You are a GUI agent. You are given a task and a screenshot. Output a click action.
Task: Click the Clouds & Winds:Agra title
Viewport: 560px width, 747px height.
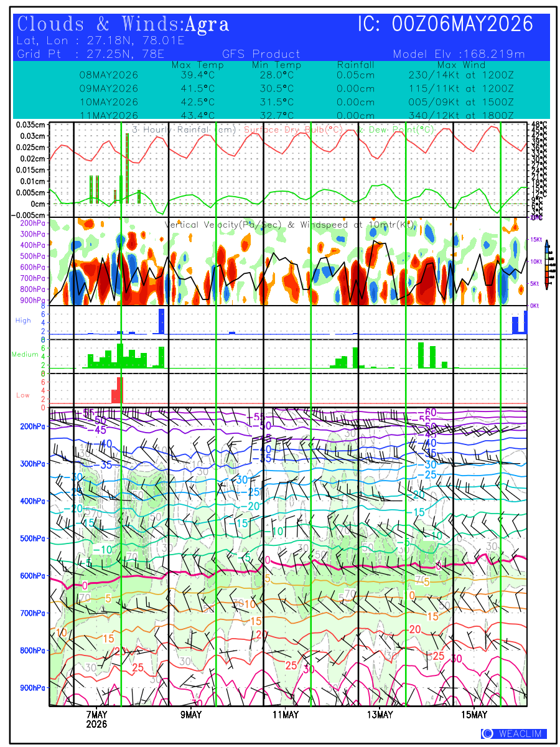123,24
